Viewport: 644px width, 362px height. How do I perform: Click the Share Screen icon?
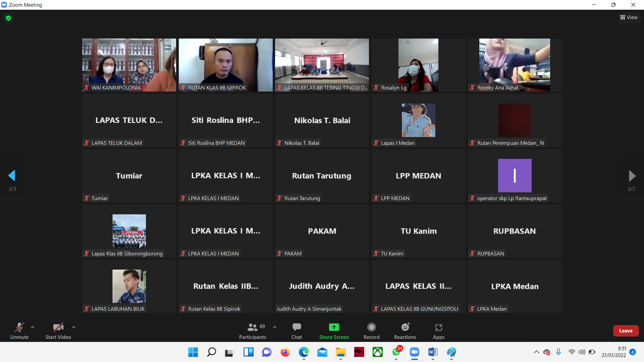334,327
